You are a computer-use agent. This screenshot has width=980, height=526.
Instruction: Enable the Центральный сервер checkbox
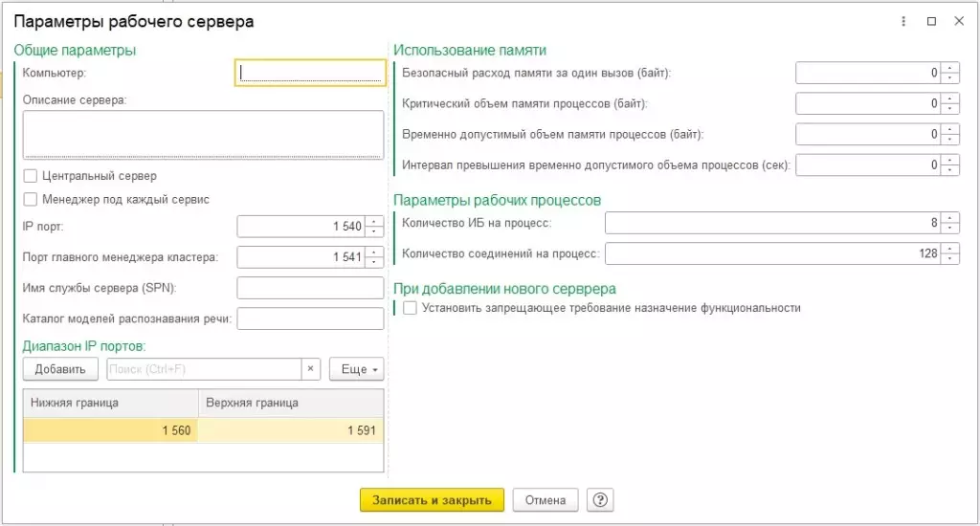[x=30, y=176]
